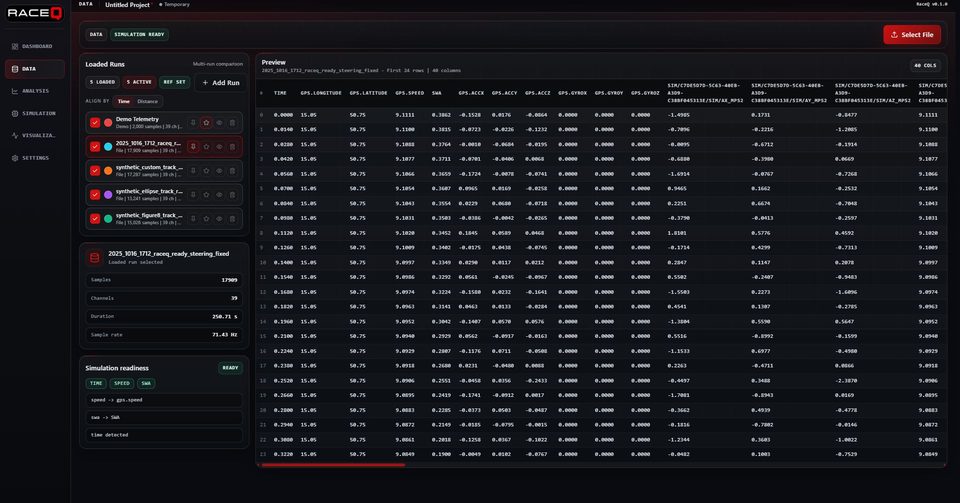Toggle visibility of synthetic_figure8_track run
This screenshot has width=960, height=503.
[219, 218]
